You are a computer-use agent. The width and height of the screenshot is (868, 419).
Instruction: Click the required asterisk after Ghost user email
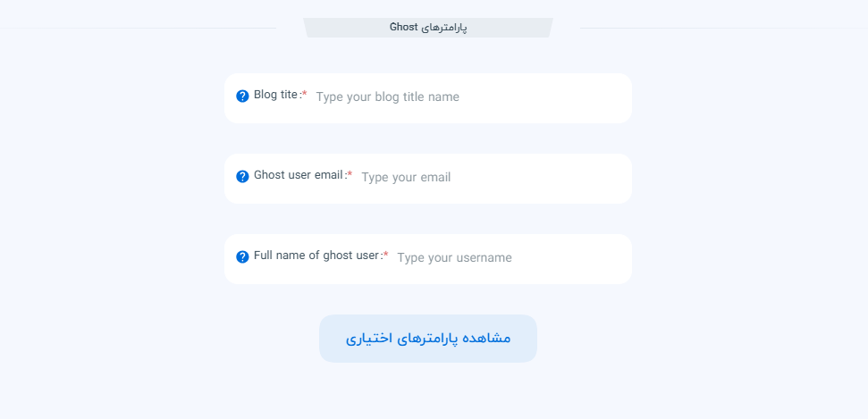point(350,175)
